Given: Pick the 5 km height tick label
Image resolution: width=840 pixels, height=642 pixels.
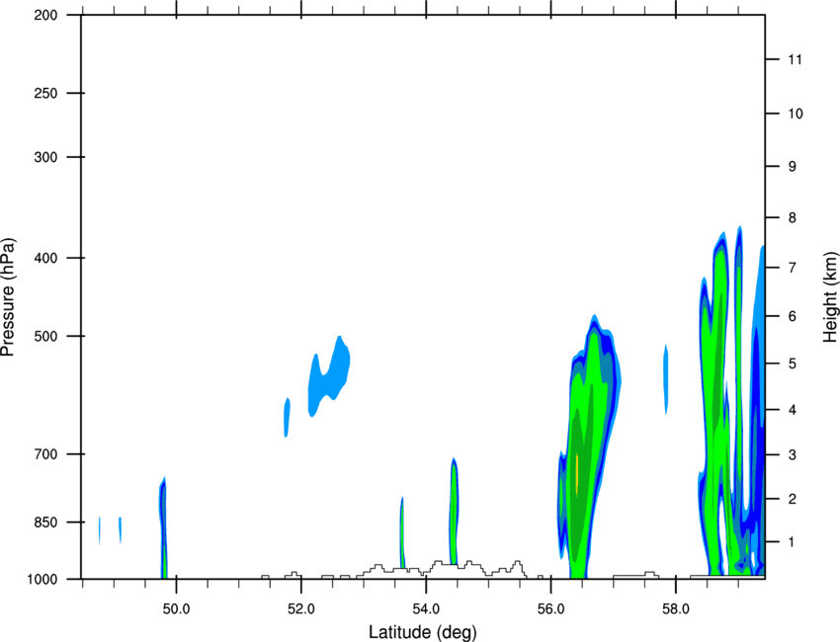Looking at the screenshot, I should point(792,363).
